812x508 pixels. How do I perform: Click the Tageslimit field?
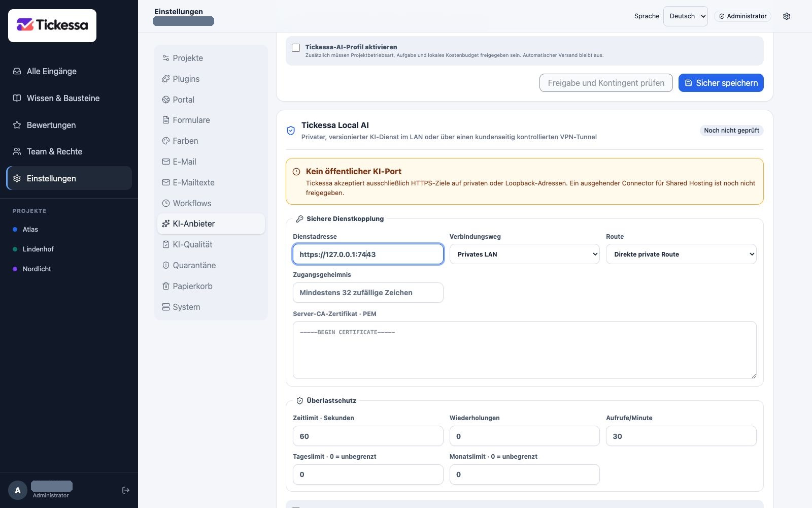coord(368,474)
